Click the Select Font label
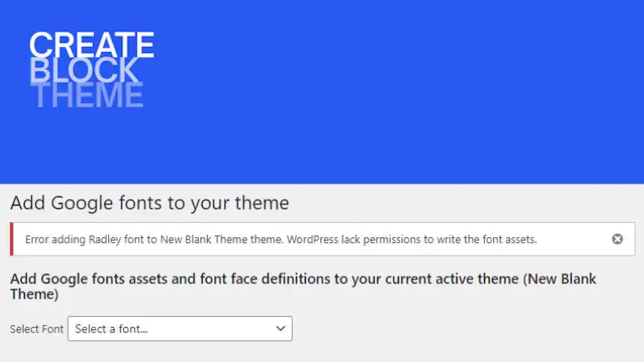This screenshot has width=644, height=362. pyautogui.click(x=37, y=328)
